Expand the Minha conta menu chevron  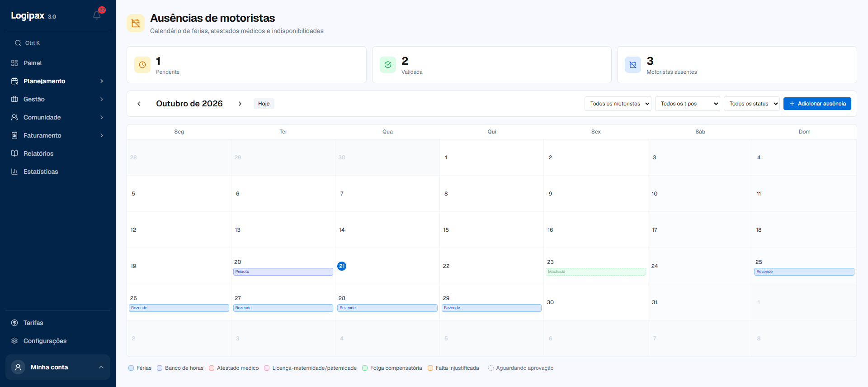tap(101, 367)
